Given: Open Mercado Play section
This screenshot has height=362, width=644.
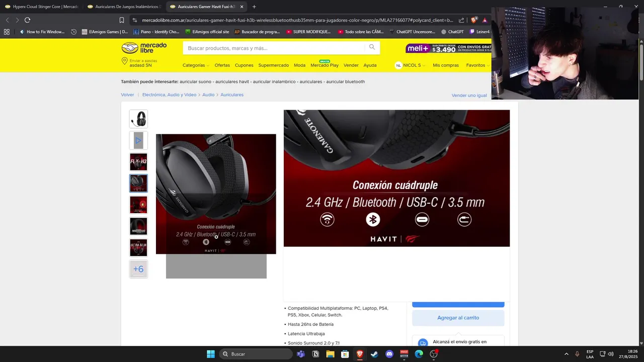Looking at the screenshot, I should click(x=325, y=65).
